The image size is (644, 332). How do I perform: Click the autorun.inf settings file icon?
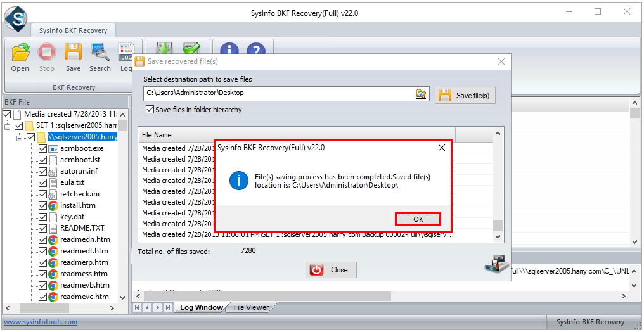53,171
